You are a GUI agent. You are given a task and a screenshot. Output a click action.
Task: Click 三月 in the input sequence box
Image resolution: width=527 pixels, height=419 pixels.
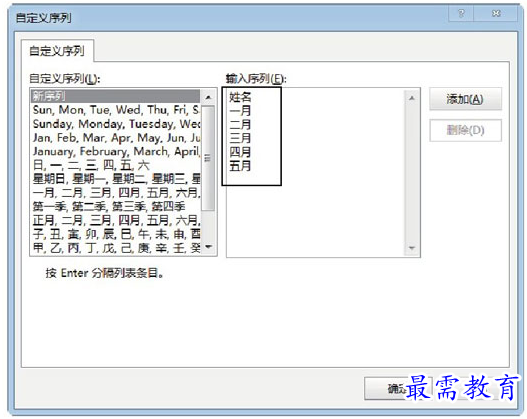point(240,138)
